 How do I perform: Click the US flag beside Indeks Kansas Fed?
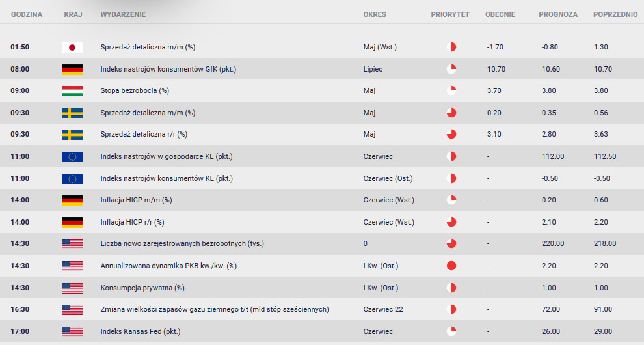click(72, 331)
